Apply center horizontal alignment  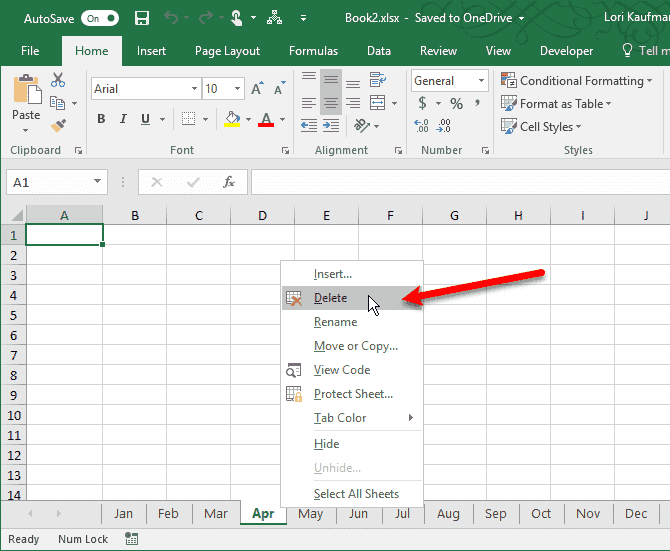click(x=331, y=100)
